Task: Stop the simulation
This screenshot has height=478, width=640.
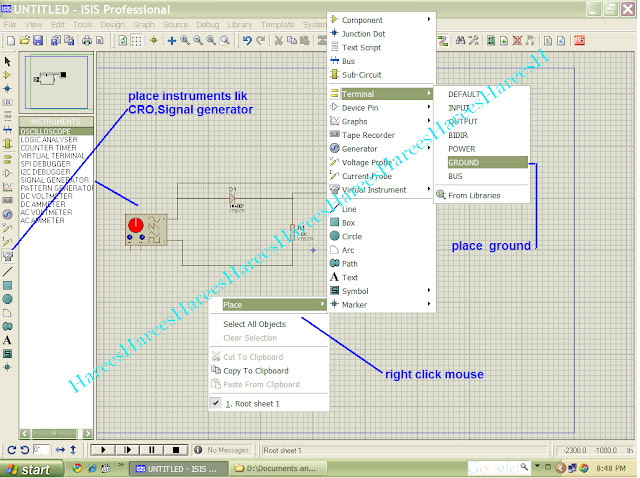Action: pos(176,450)
